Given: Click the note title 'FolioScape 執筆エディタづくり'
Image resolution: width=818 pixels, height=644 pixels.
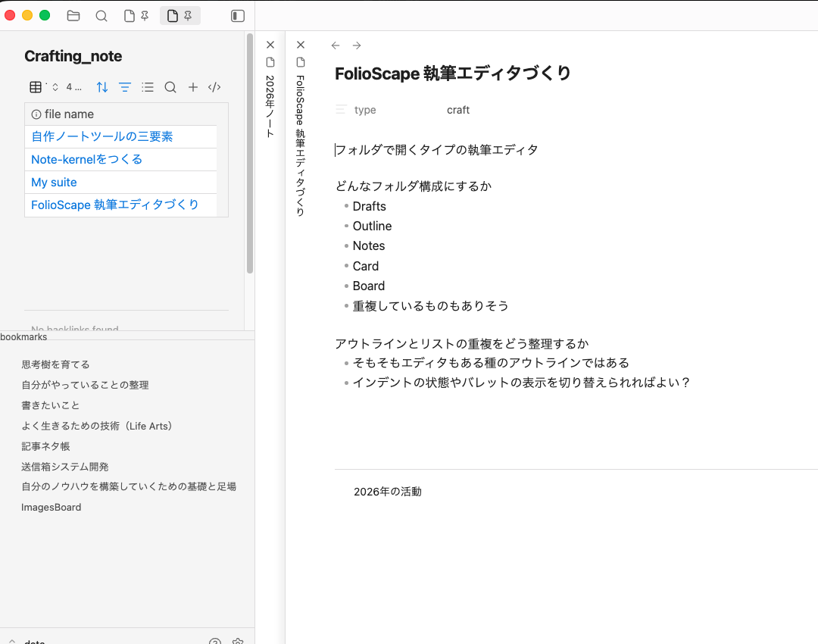Looking at the screenshot, I should point(453,73).
